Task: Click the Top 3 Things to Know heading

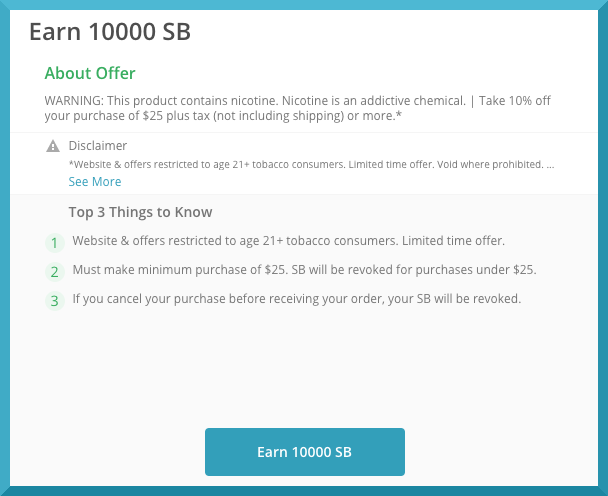Action: coord(140,212)
